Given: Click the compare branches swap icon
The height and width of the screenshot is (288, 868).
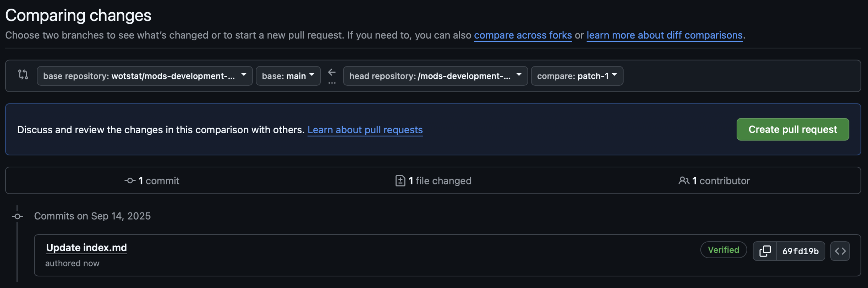Looking at the screenshot, I should pyautogui.click(x=23, y=74).
